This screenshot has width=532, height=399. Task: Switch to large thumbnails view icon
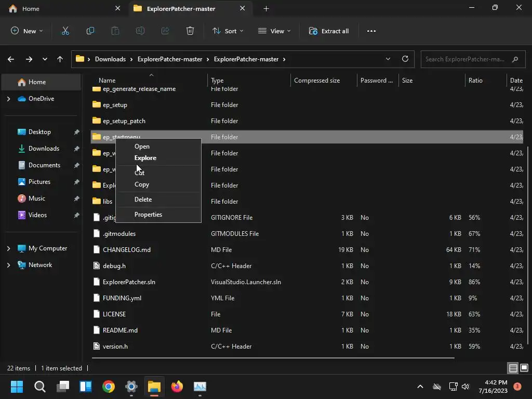[524, 368]
